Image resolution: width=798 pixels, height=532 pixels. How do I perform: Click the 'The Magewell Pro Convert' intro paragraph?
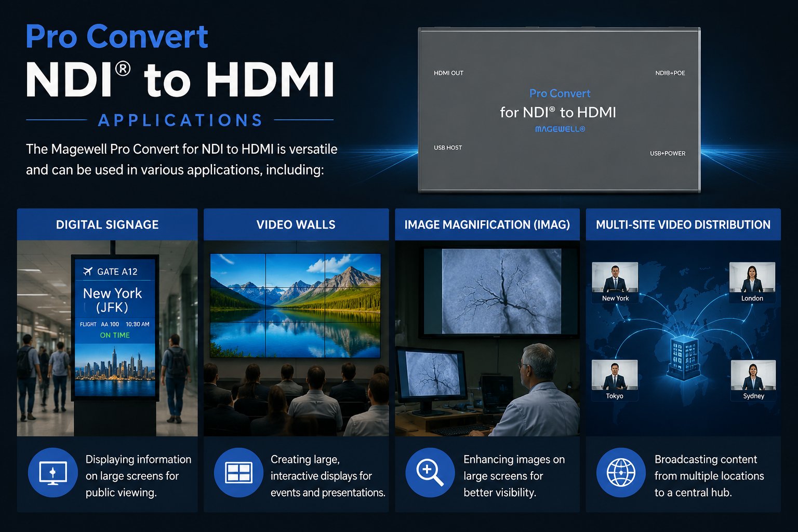[182, 159]
